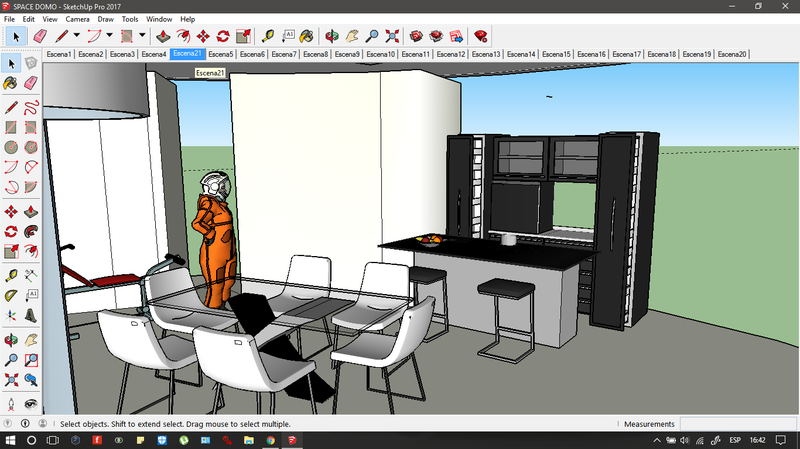Choose the Orbit tool in top toolbar
The width and height of the screenshot is (800, 449).
tap(332, 36)
